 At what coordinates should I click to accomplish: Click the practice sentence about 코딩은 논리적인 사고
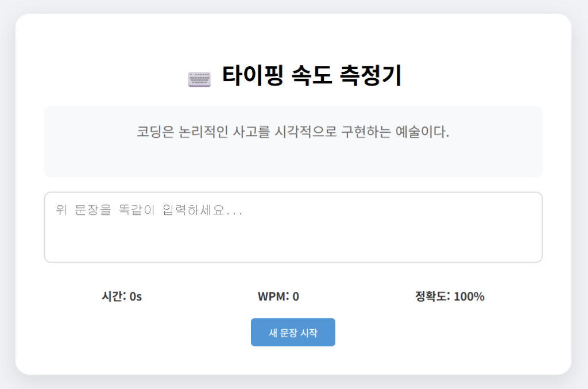(293, 132)
